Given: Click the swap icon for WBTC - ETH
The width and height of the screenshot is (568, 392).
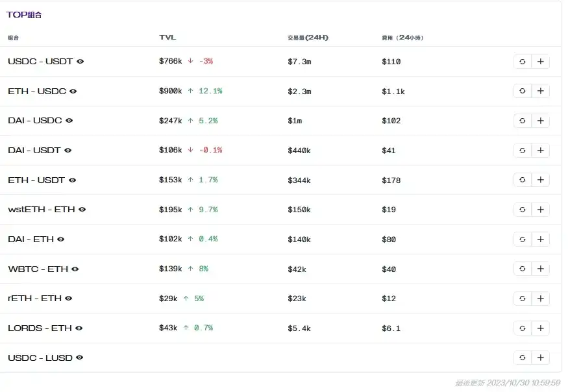Looking at the screenshot, I should 523,269.
